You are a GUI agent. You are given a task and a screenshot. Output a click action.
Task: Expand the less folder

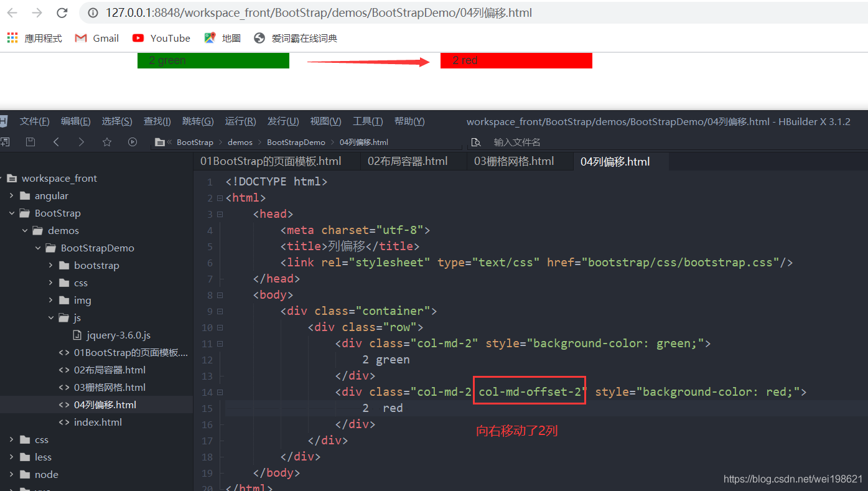[x=12, y=457]
